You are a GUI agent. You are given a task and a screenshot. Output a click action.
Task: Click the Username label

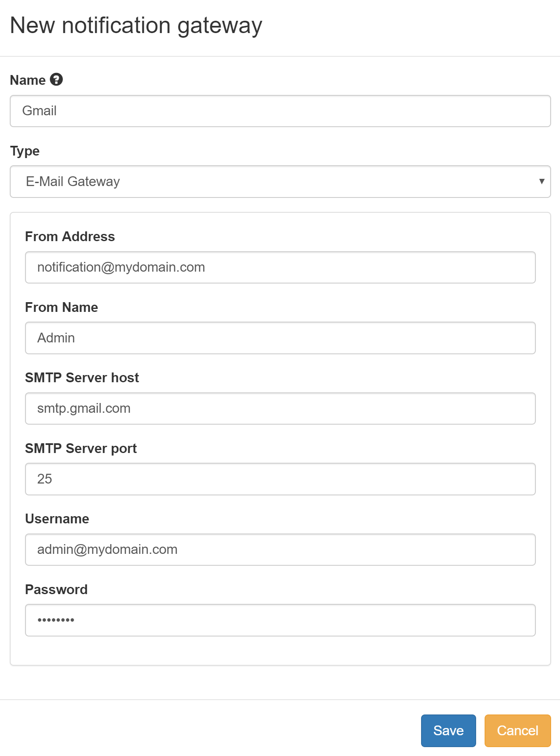point(57,519)
